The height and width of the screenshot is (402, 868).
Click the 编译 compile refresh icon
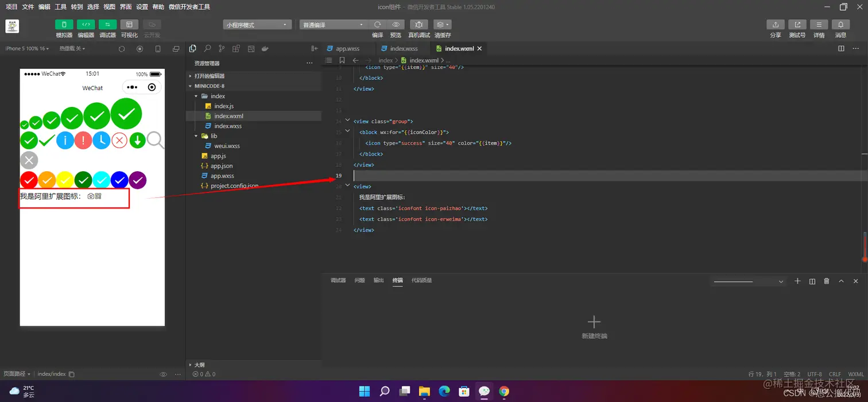[x=377, y=25]
